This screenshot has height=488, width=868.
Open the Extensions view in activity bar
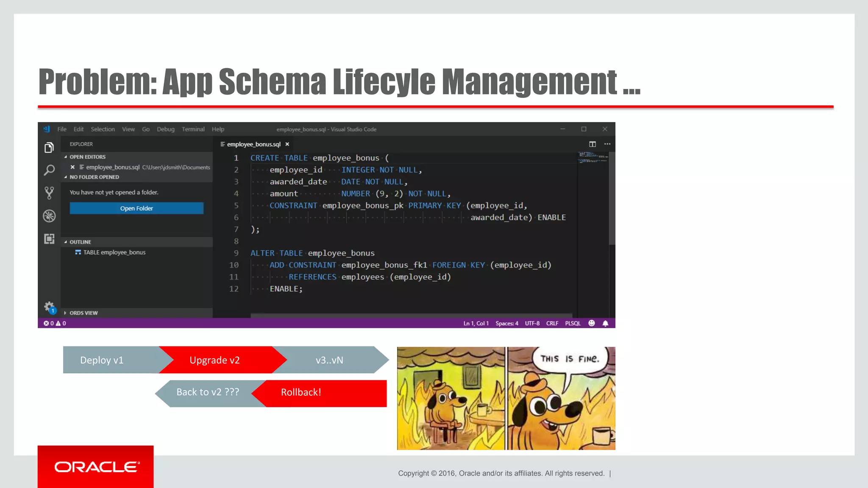49,239
